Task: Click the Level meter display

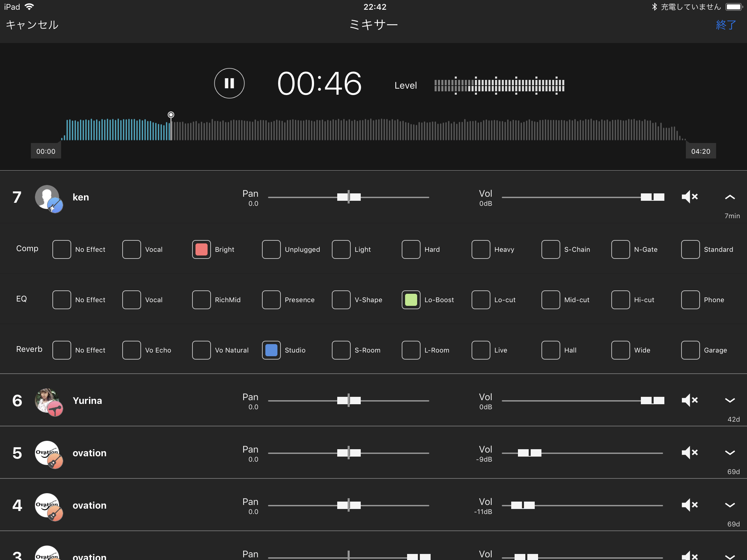Action: tap(499, 85)
